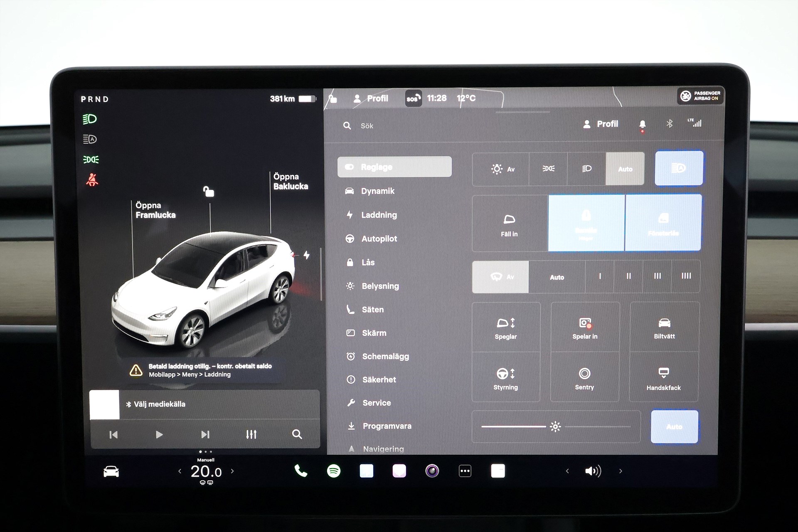Open Handskfack glovebox

point(664,378)
